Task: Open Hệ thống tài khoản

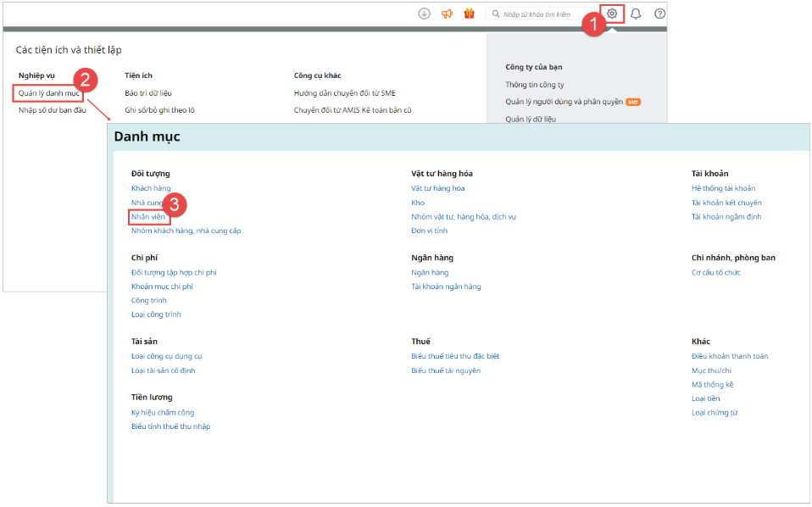Action: pos(723,188)
